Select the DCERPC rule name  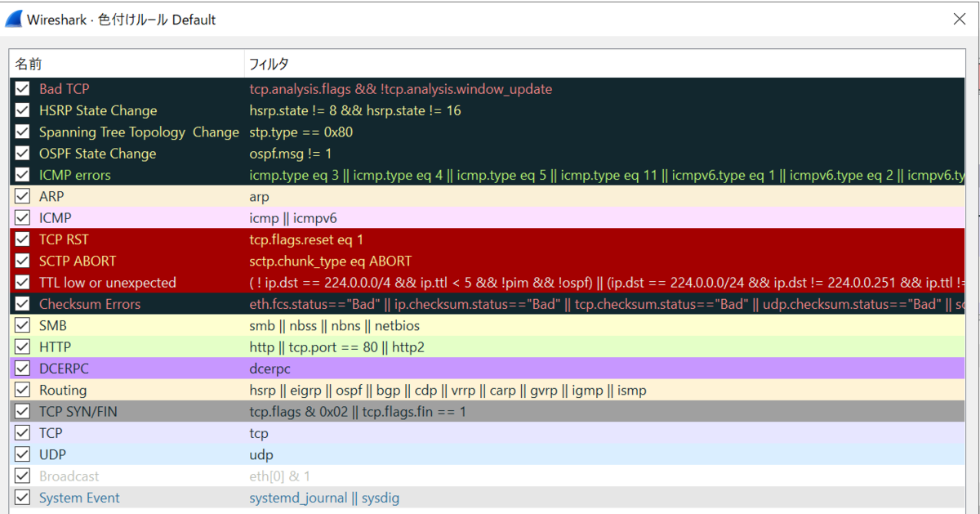tap(63, 369)
